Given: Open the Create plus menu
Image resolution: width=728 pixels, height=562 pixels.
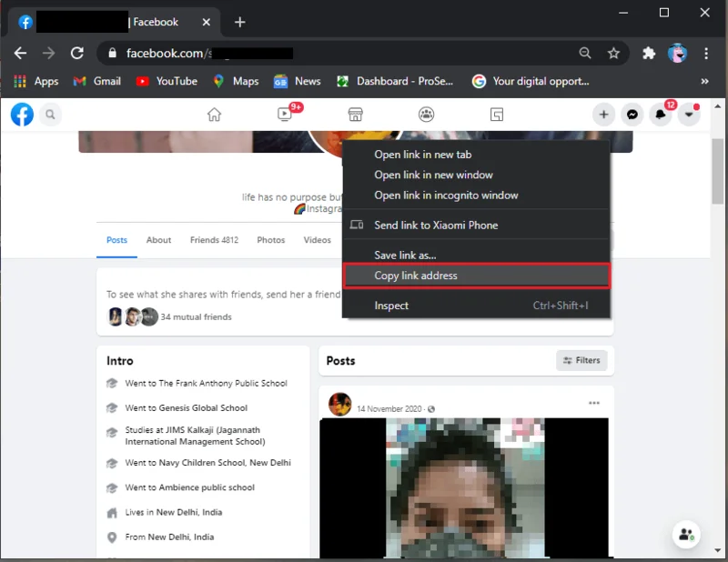Looking at the screenshot, I should pyautogui.click(x=603, y=115).
